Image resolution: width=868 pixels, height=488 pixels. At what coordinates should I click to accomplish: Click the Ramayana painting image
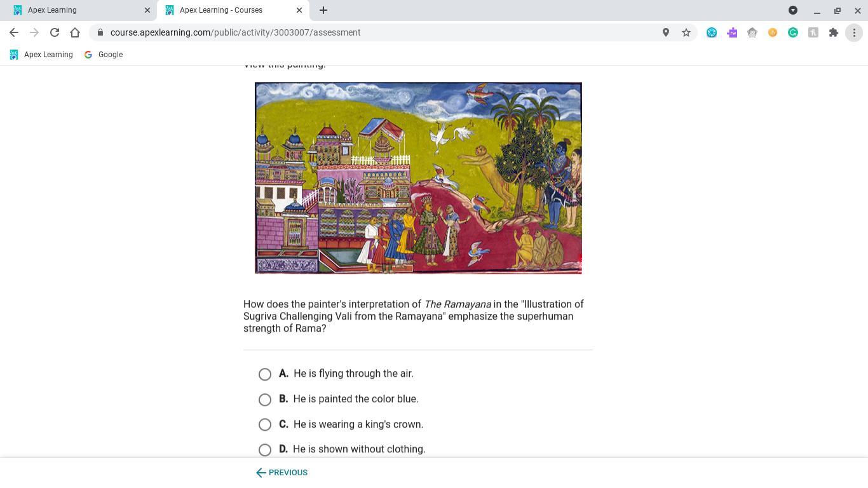pos(418,178)
